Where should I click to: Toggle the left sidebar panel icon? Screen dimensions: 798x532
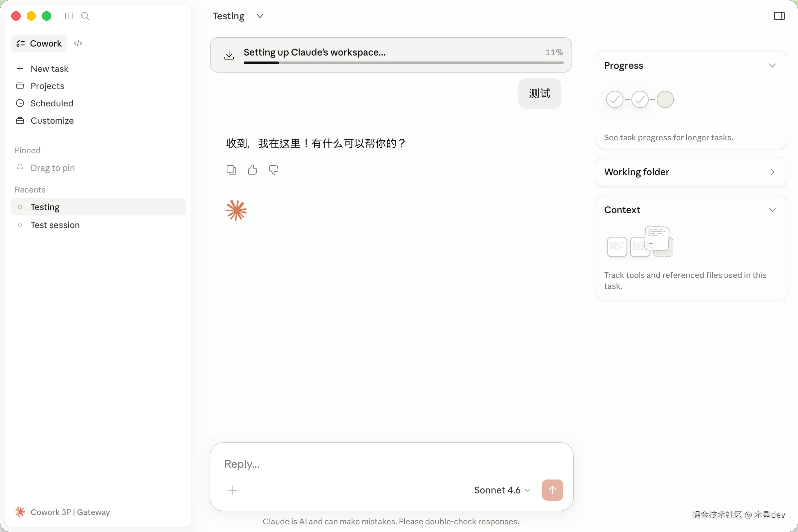point(69,16)
